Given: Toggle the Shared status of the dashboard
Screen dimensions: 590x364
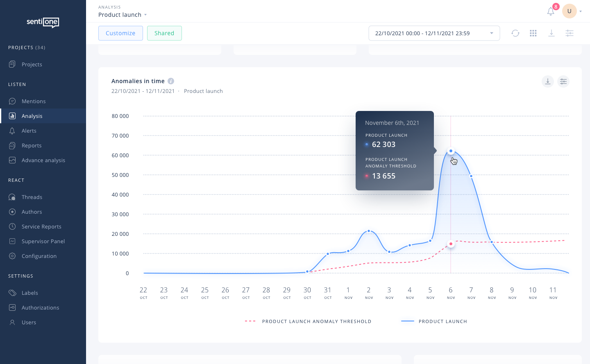Looking at the screenshot, I should 164,33.
